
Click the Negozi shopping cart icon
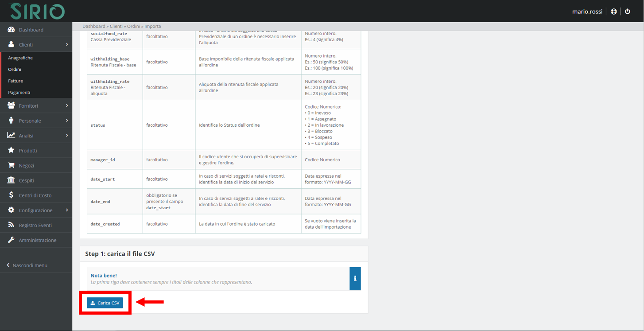click(11, 165)
